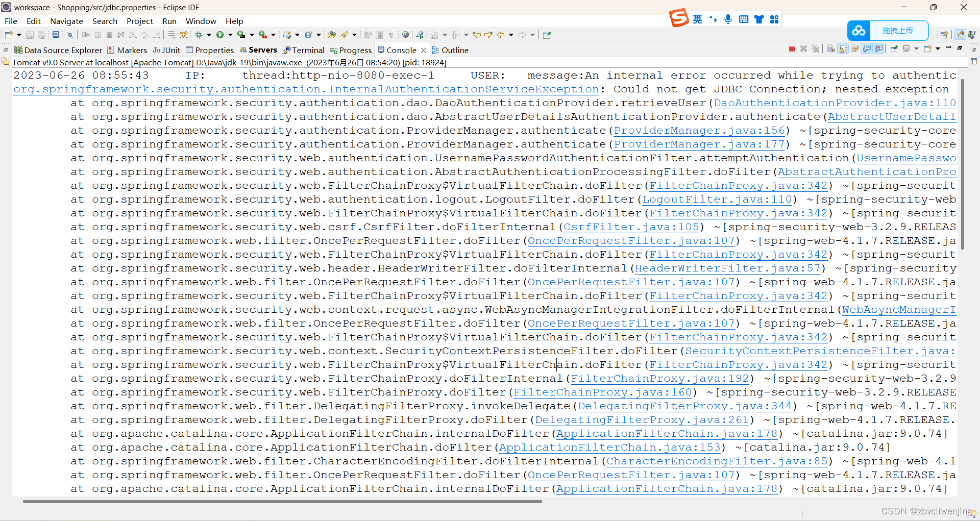Click the Search flashlight toolbar icon
The height and width of the screenshot is (521, 980).
tap(344, 35)
